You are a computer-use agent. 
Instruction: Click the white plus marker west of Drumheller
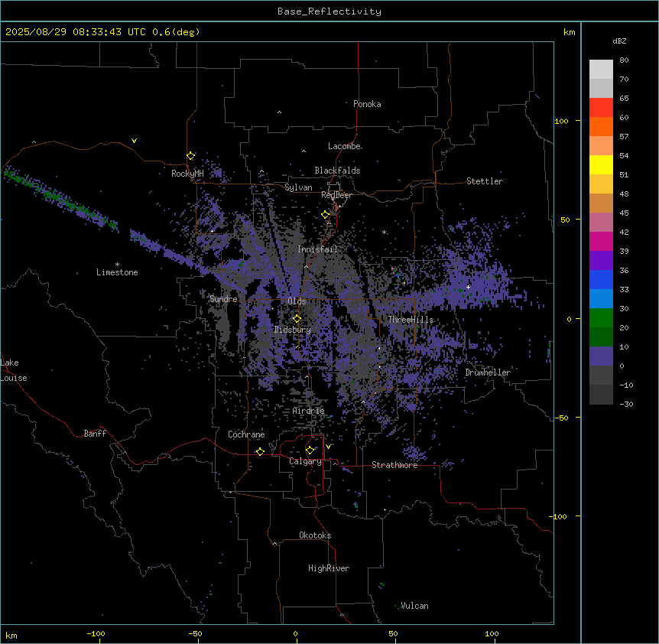[x=468, y=287]
